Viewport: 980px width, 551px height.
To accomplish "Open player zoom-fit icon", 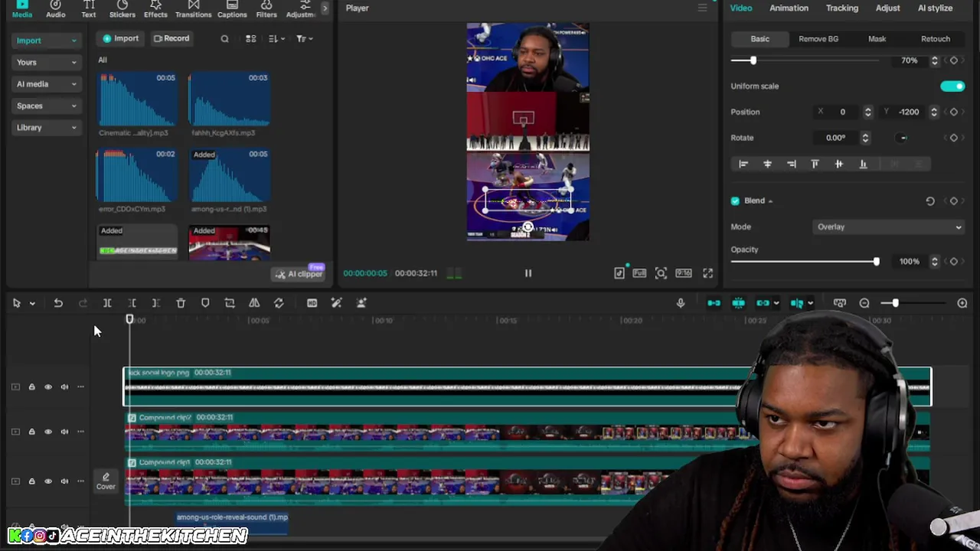I will click(661, 273).
